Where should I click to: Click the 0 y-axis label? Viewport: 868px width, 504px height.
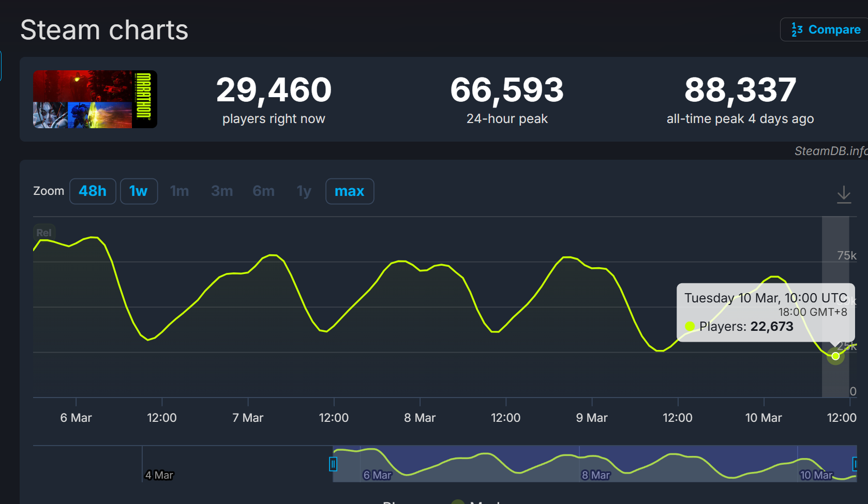pos(853,391)
